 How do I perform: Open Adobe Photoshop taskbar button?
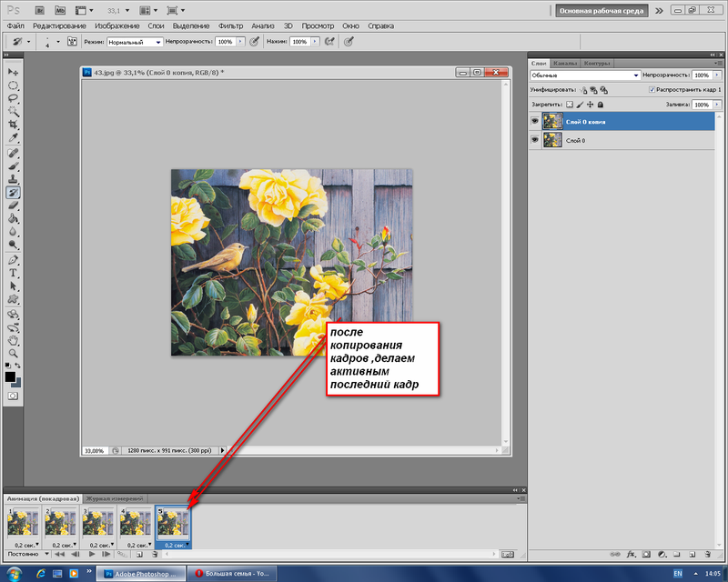coord(141,574)
